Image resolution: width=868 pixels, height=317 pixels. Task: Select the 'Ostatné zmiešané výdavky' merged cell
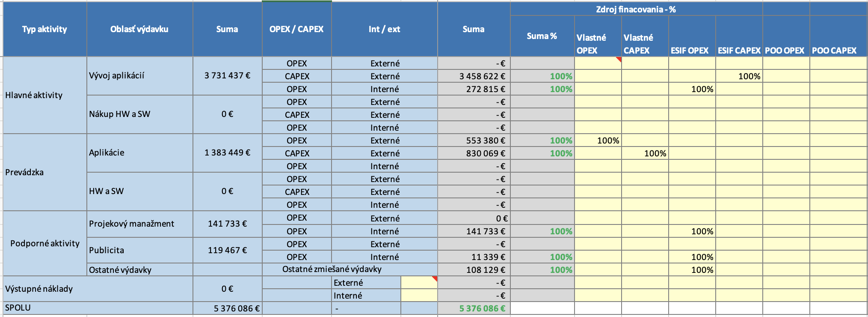(x=350, y=269)
